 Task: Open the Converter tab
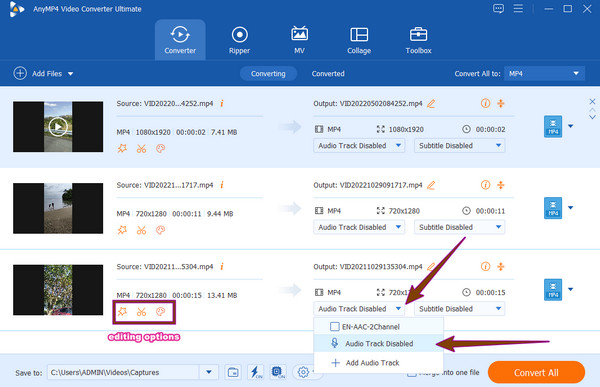180,40
